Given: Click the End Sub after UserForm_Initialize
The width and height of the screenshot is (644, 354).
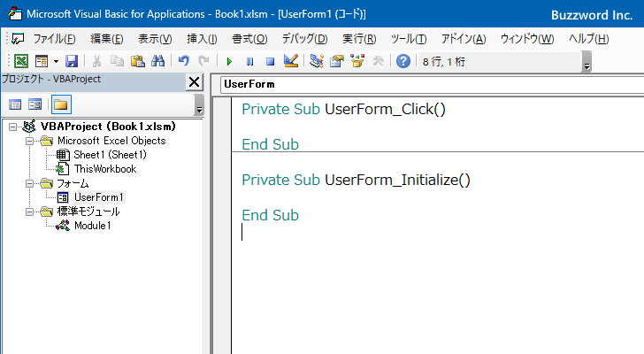Looking at the screenshot, I should [271, 215].
